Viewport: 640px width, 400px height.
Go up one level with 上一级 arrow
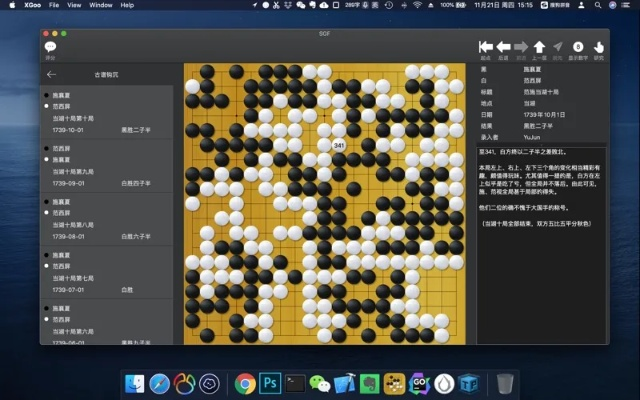(539, 47)
